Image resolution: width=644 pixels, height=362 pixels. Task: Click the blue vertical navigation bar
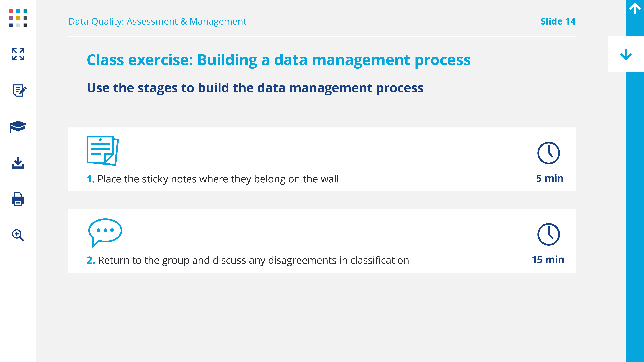click(x=635, y=200)
